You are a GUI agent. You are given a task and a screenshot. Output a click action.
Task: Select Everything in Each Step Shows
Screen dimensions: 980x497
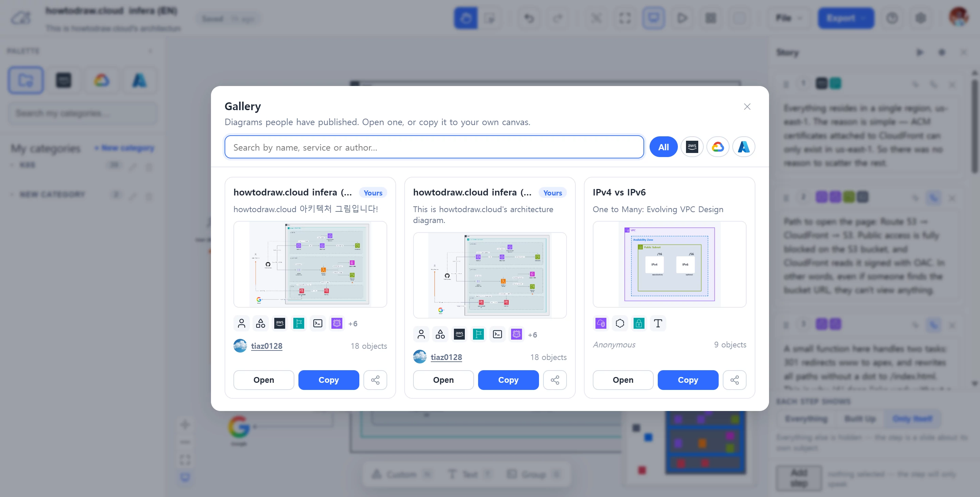click(x=806, y=419)
